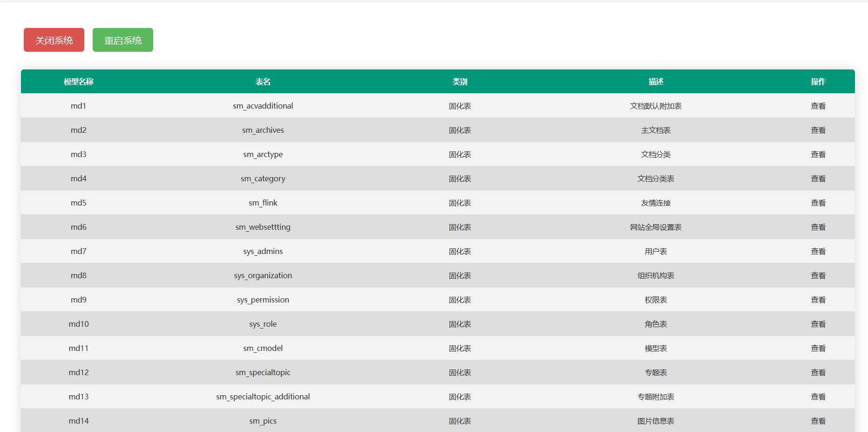Open 查看 link for sm_acvadditional row

click(818, 106)
